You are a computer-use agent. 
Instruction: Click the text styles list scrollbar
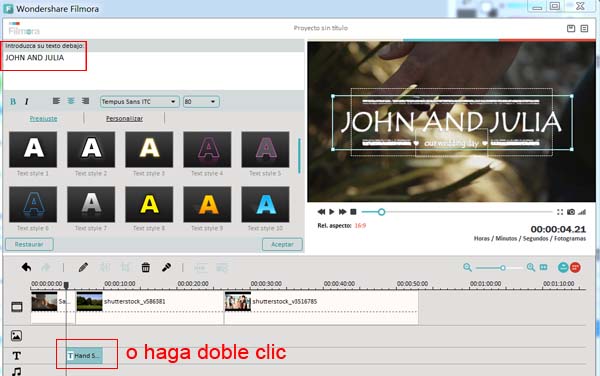tap(299, 156)
